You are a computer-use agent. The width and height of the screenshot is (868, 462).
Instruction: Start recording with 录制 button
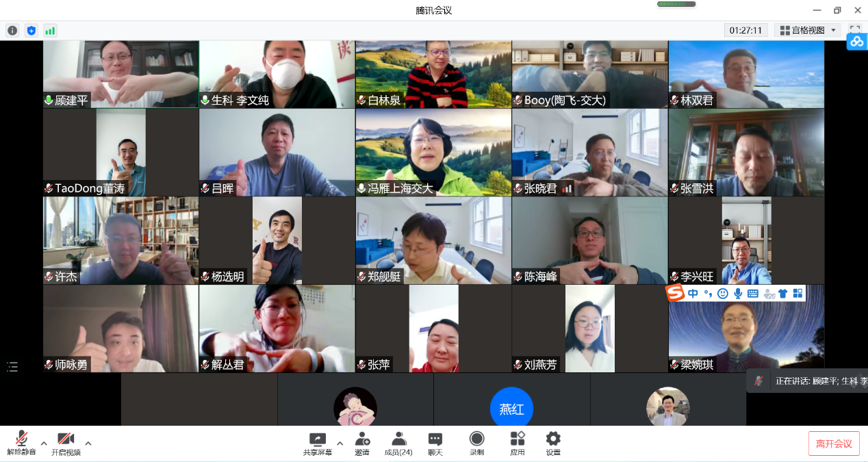[476, 439]
